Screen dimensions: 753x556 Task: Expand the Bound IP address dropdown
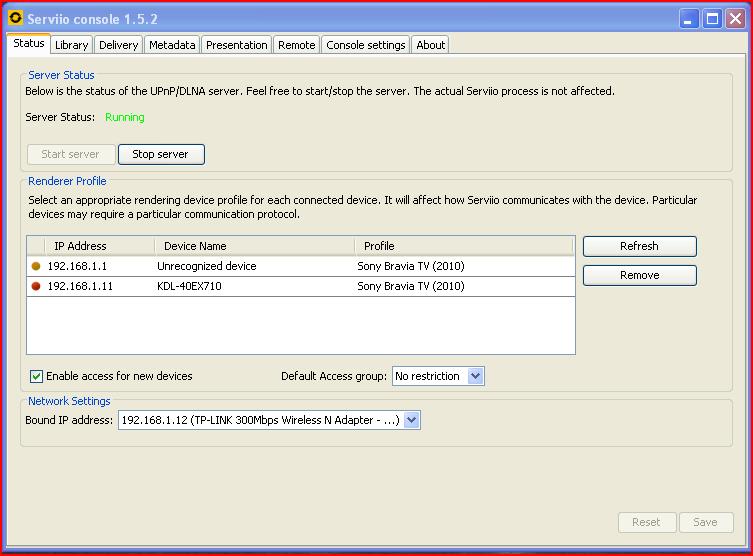(x=269, y=420)
